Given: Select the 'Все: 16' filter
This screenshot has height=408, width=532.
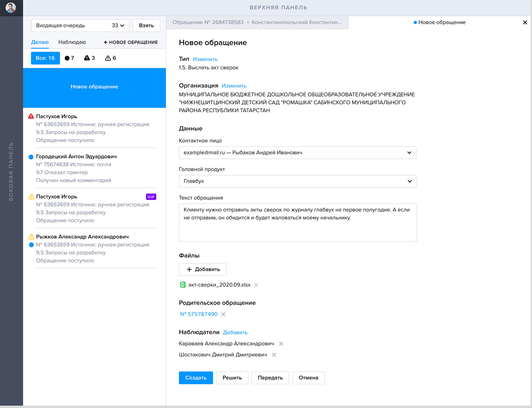Looking at the screenshot, I should [x=45, y=58].
